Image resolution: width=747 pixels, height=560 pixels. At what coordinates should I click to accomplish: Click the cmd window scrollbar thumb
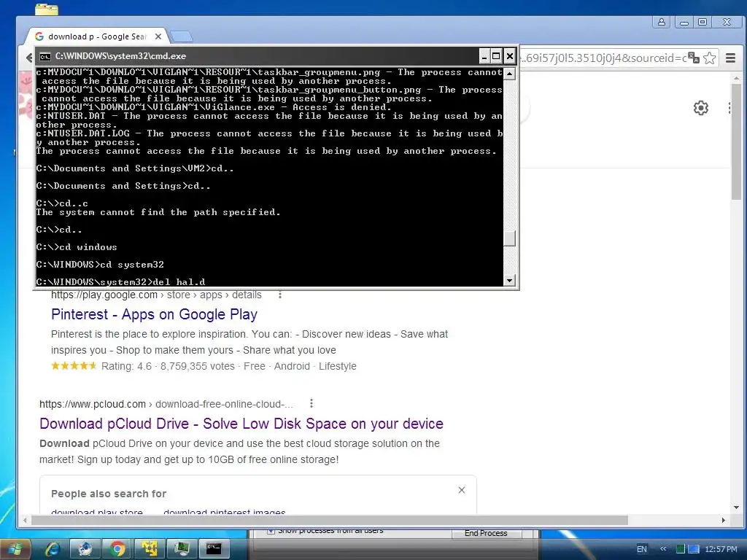click(x=510, y=238)
